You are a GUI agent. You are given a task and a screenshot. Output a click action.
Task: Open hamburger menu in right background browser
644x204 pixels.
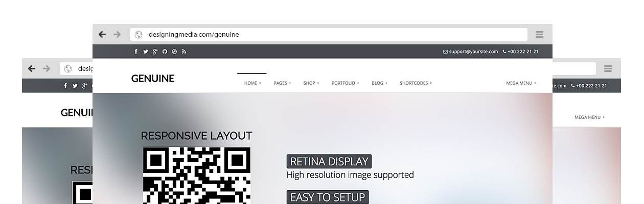(608, 68)
